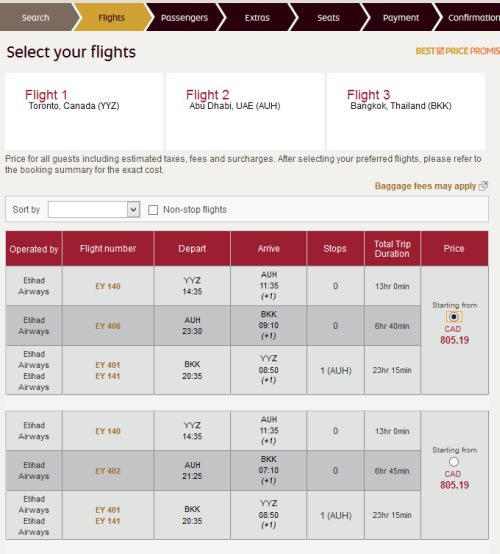Open the Passengers step in progress bar

click(184, 18)
